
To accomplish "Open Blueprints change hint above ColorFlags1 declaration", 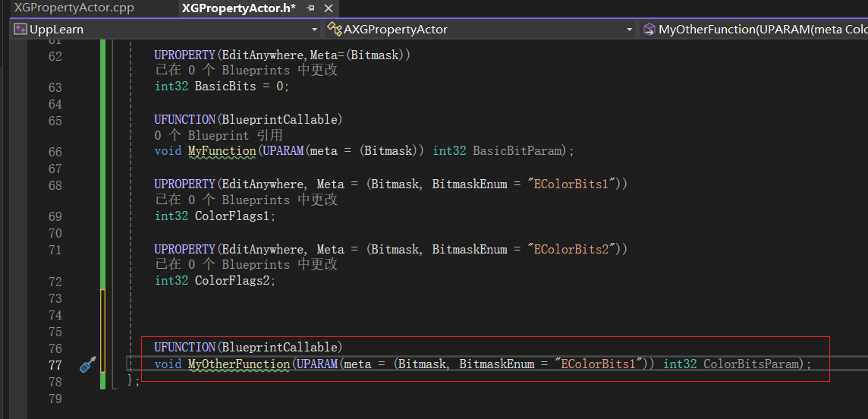I will pyautogui.click(x=246, y=200).
